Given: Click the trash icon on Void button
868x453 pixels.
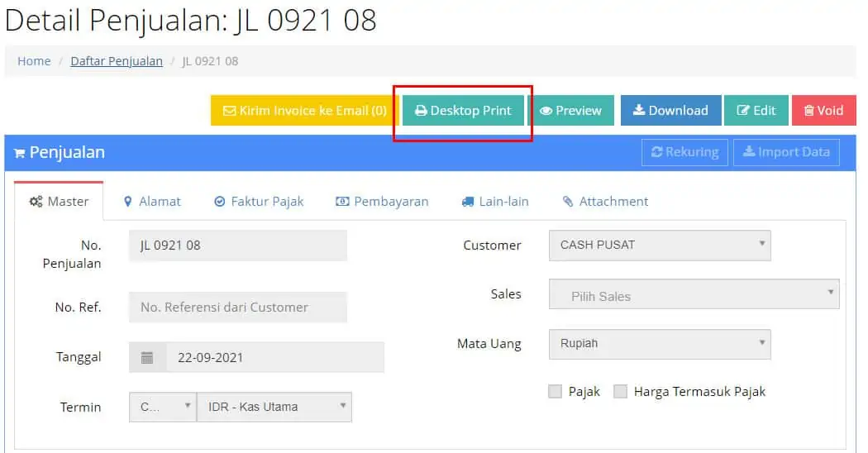Looking at the screenshot, I should (808, 111).
